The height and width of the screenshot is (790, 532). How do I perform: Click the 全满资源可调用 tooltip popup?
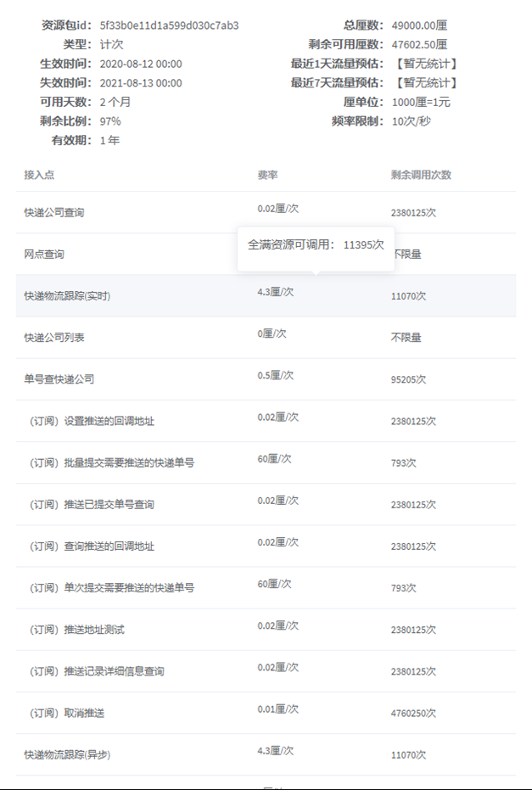click(316, 244)
